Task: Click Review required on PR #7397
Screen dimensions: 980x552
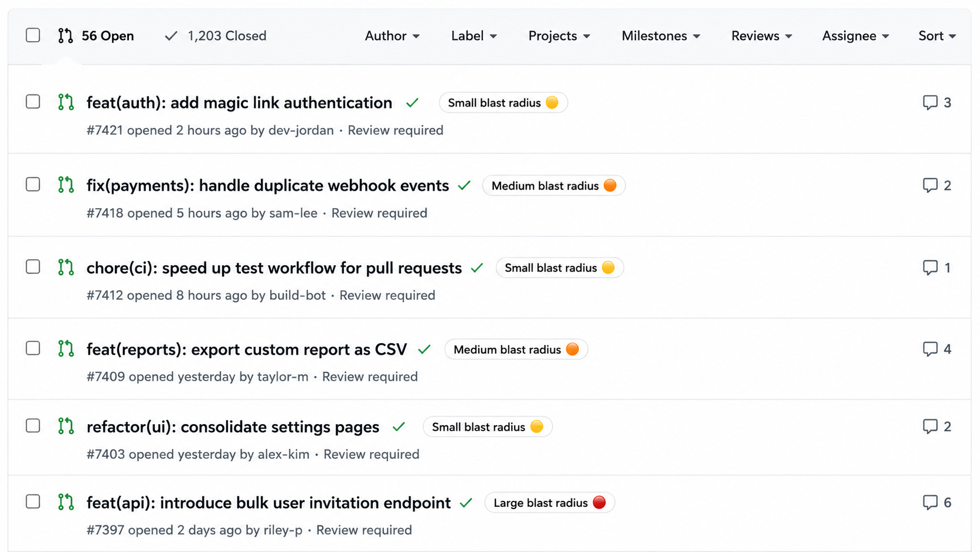Action: coord(364,530)
